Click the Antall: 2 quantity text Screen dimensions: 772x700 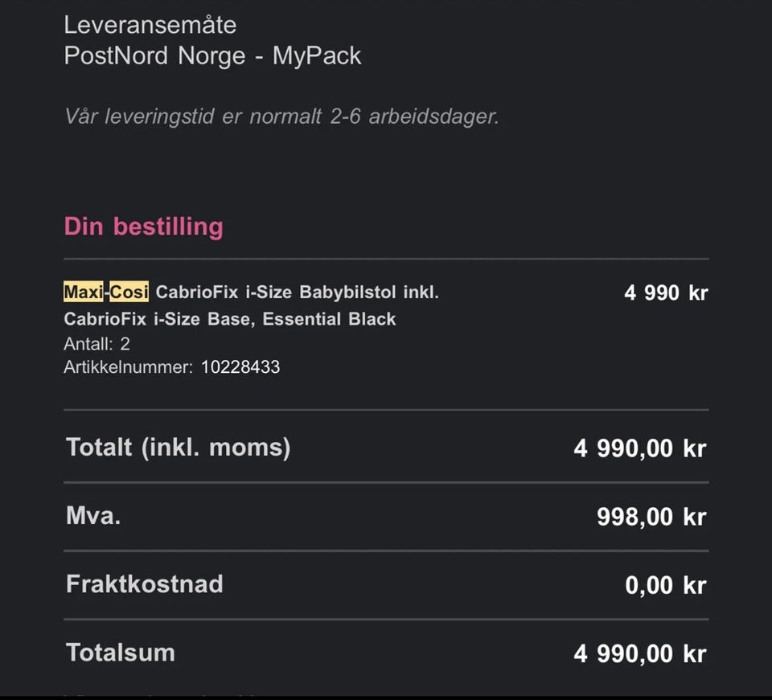click(x=97, y=344)
